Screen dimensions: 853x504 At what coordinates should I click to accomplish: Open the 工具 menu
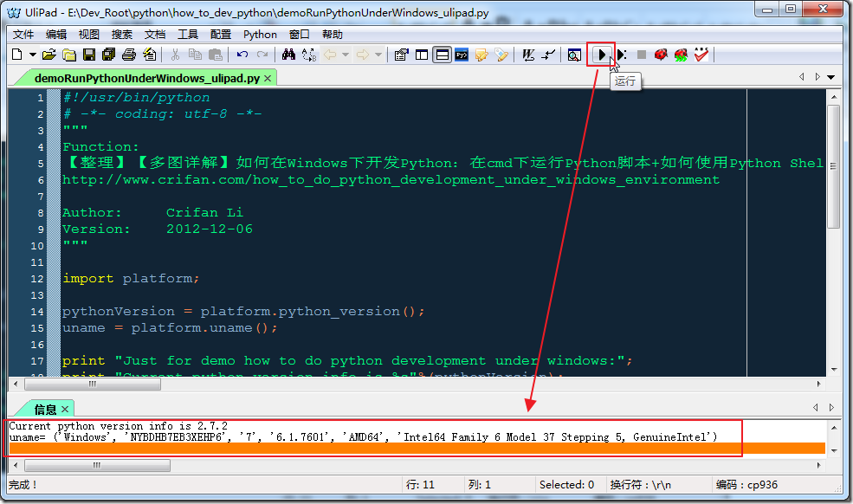coord(188,35)
